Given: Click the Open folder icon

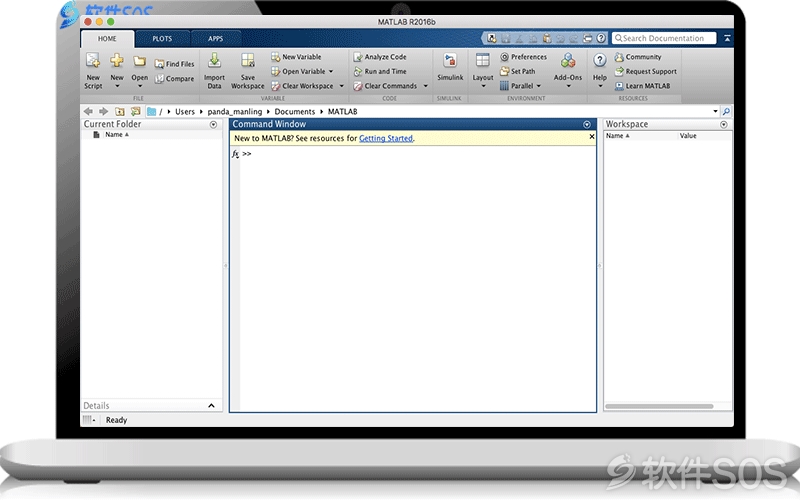Looking at the screenshot, I should [139, 62].
